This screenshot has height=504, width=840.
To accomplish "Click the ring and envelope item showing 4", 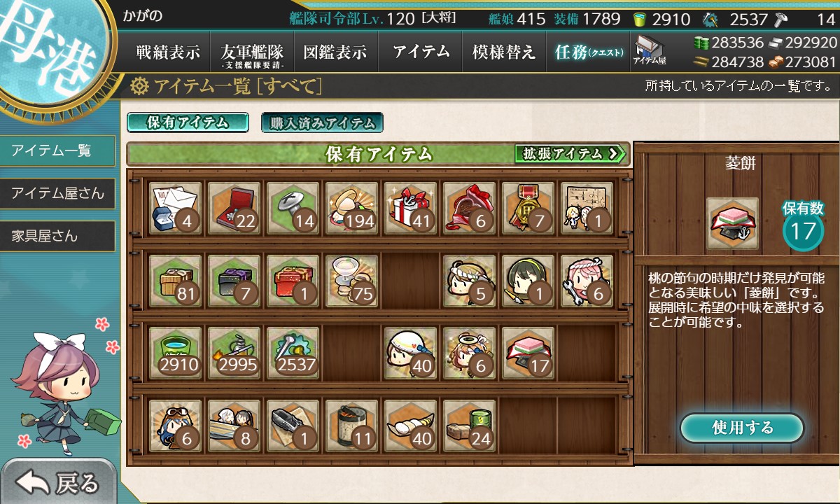I will pos(175,208).
